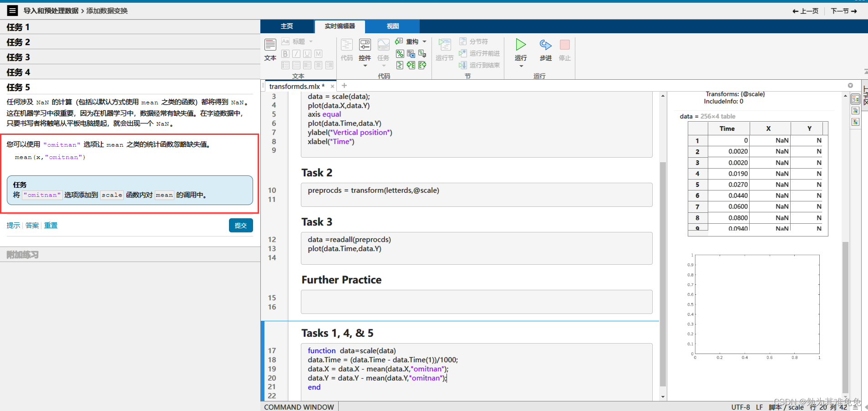Click the 步进 step icon

click(x=545, y=50)
